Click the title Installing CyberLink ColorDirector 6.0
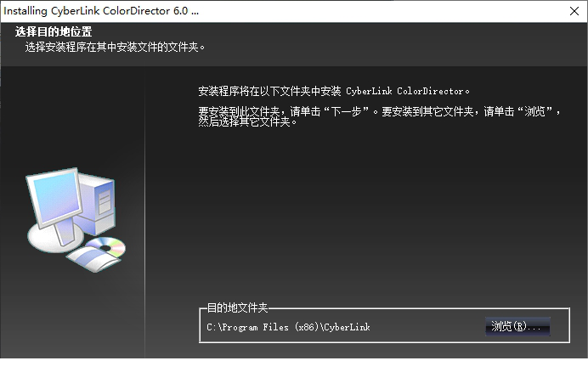588x372 pixels. (x=101, y=11)
